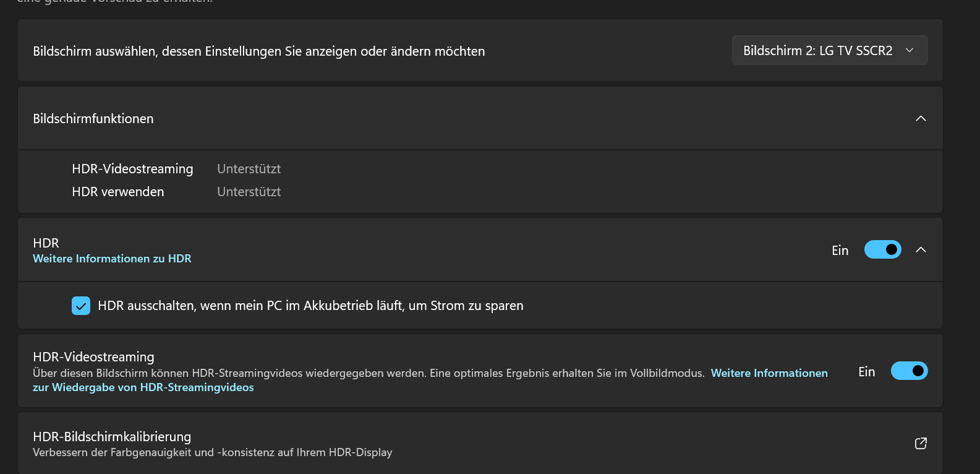Open the Weitere Informationen zu HDR link
Screen dimensions: 980x474
[x=112, y=258]
